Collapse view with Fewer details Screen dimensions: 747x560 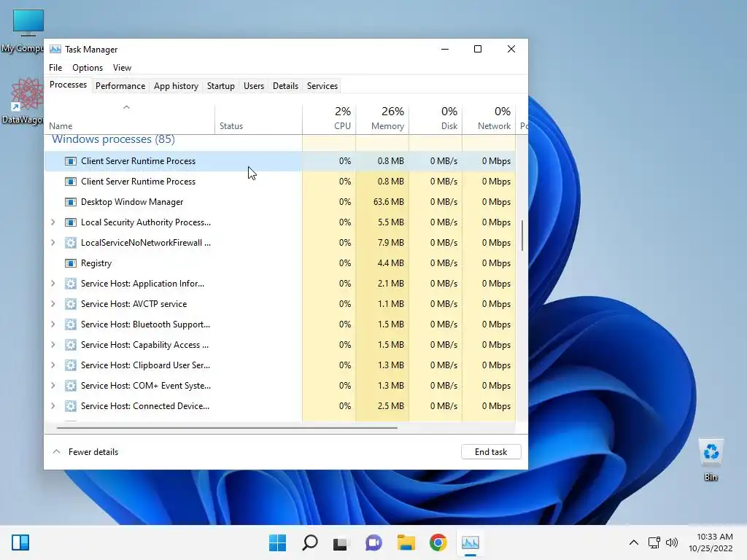pyautogui.click(x=86, y=452)
